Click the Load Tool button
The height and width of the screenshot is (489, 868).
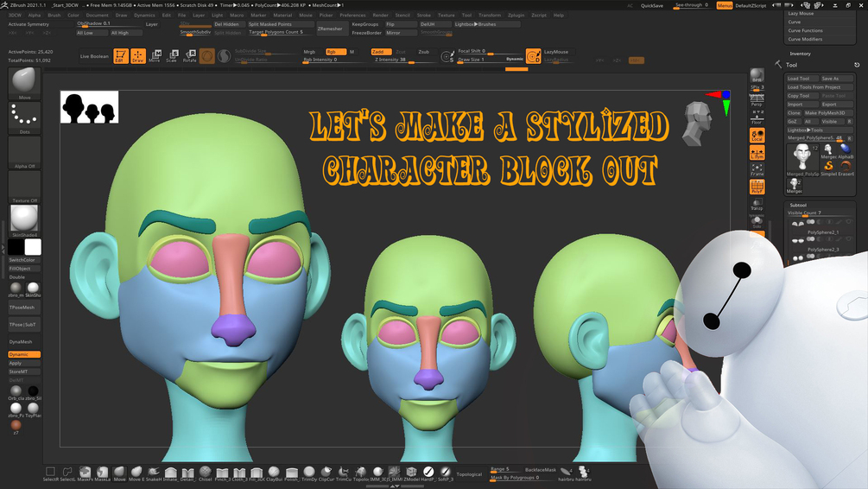(x=802, y=78)
